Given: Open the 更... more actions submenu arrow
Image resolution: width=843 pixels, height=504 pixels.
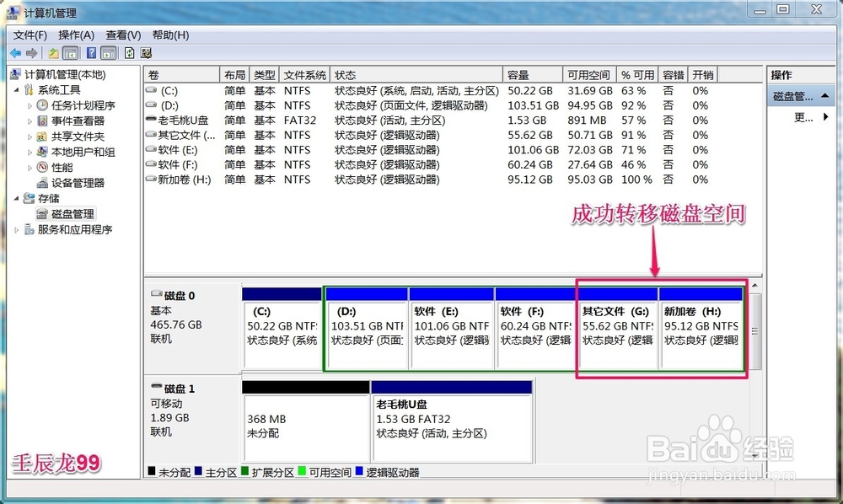Looking at the screenshot, I should (x=826, y=116).
